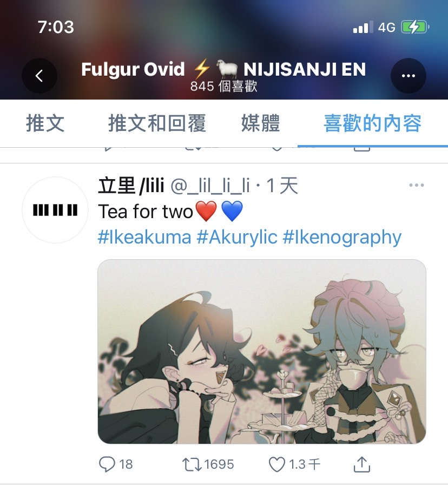
Task: Share the tweet via share icon
Action: click(x=362, y=464)
